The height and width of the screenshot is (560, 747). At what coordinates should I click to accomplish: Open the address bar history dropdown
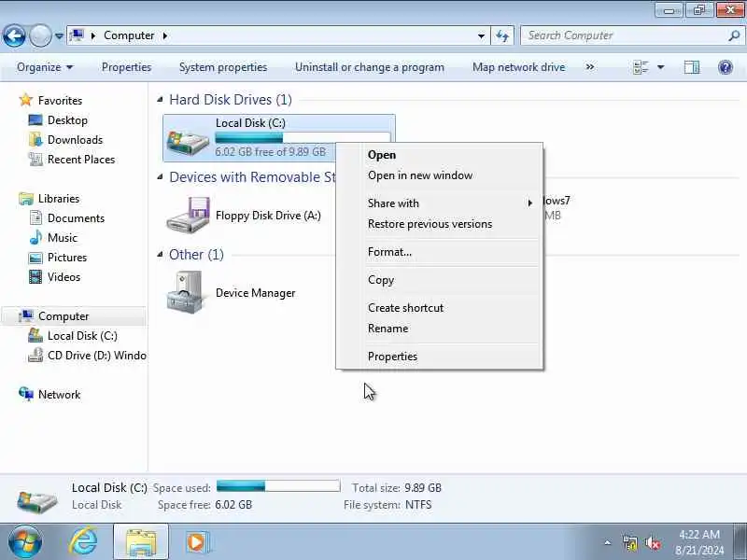point(481,35)
